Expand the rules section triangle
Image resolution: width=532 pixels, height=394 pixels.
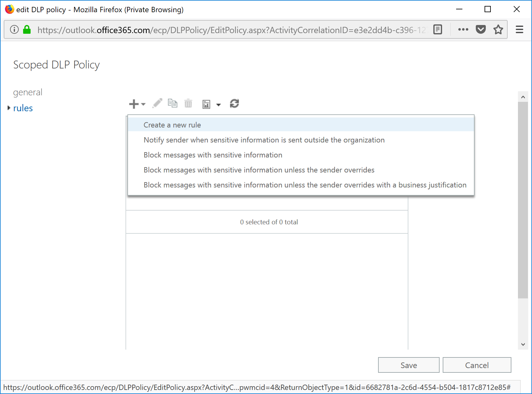point(9,108)
